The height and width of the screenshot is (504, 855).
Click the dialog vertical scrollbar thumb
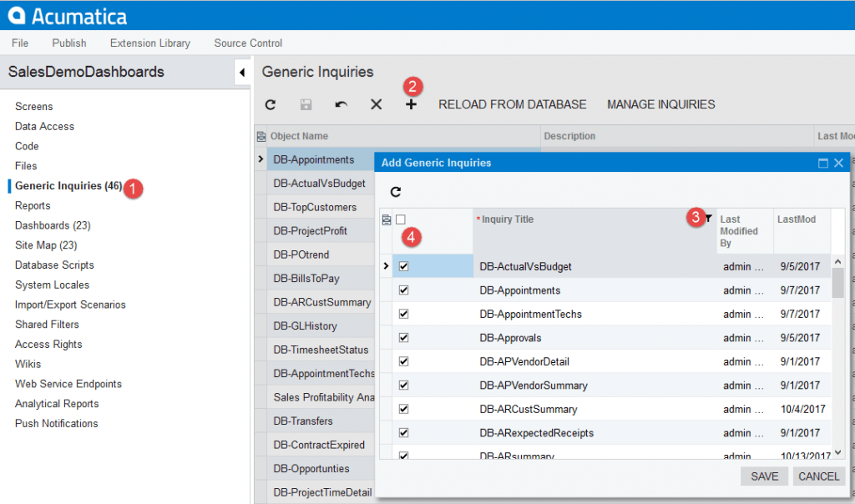click(x=838, y=283)
